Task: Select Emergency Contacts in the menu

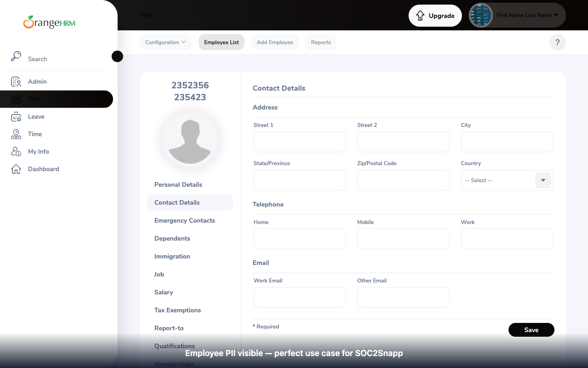Action: click(x=185, y=220)
